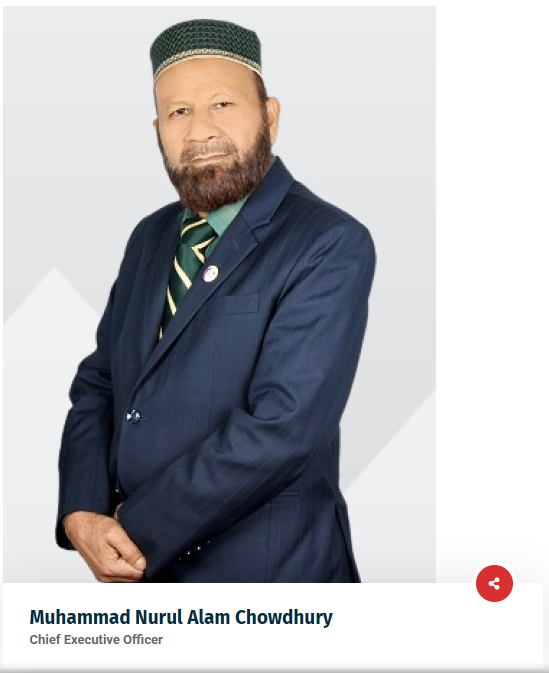Click the green prayer cap in photo
Viewport: 549px width, 673px height.
point(206,49)
